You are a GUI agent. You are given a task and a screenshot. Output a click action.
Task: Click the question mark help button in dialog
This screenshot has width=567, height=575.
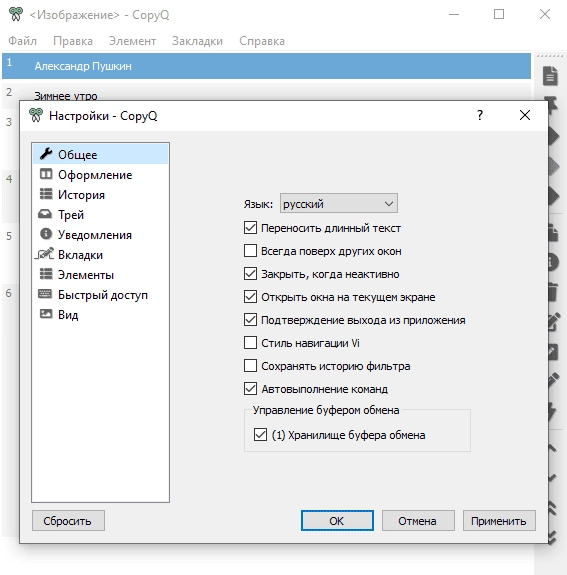(480, 115)
